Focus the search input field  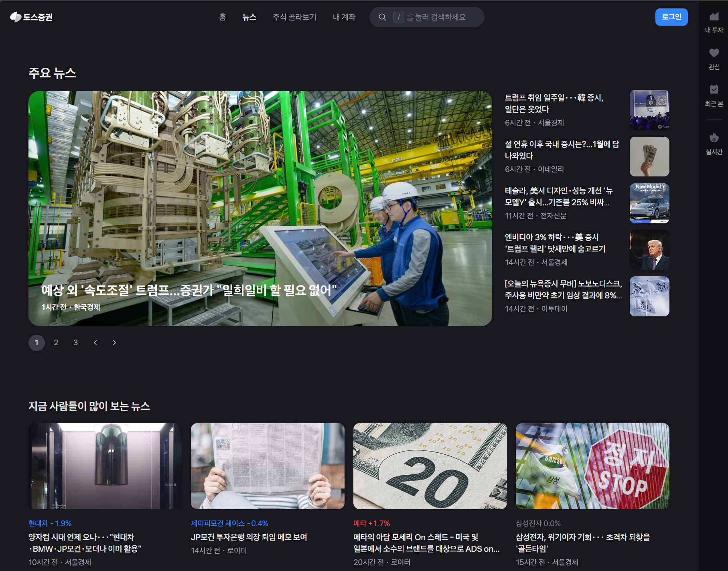tap(427, 17)
